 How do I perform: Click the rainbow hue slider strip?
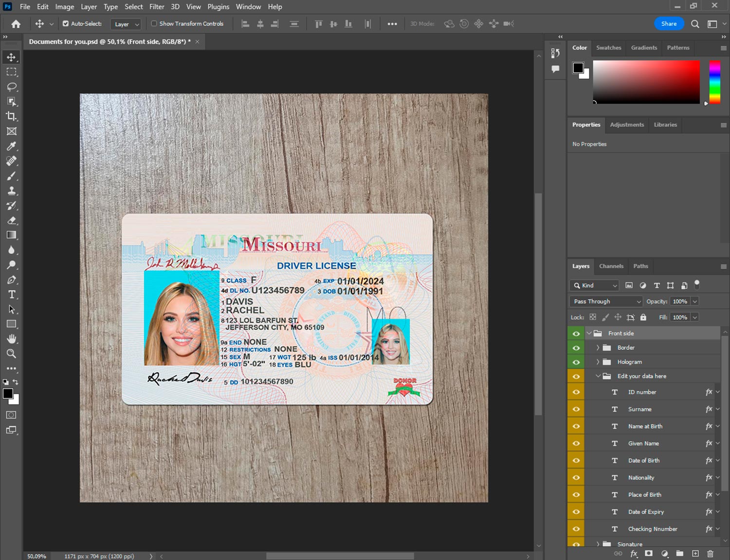coord(714,82)
